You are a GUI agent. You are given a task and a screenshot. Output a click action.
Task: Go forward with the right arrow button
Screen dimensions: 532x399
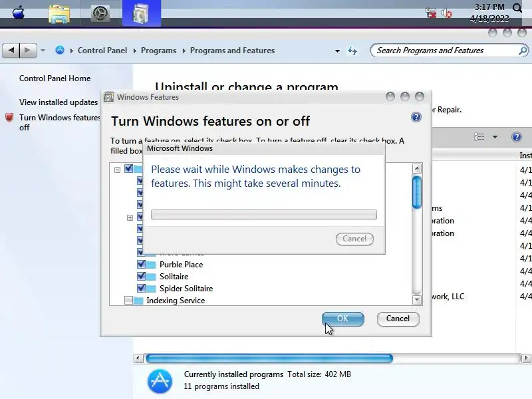click(x=28, y=51)
